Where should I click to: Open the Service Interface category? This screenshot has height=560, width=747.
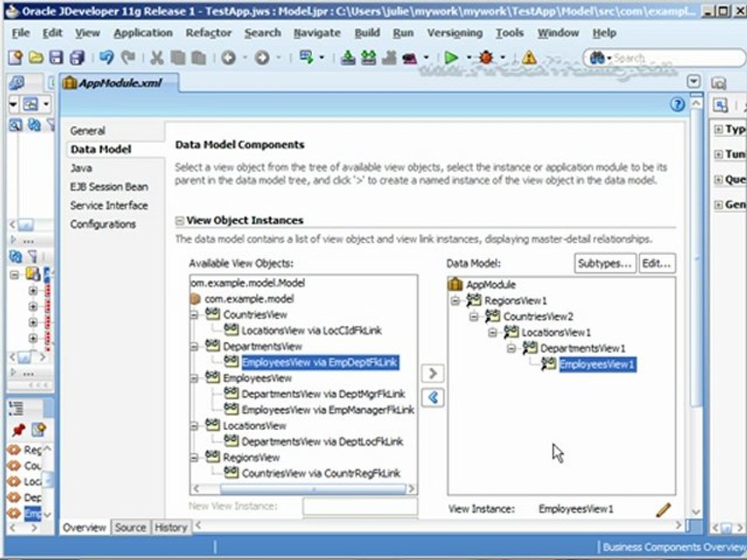(x=109, y=205)
